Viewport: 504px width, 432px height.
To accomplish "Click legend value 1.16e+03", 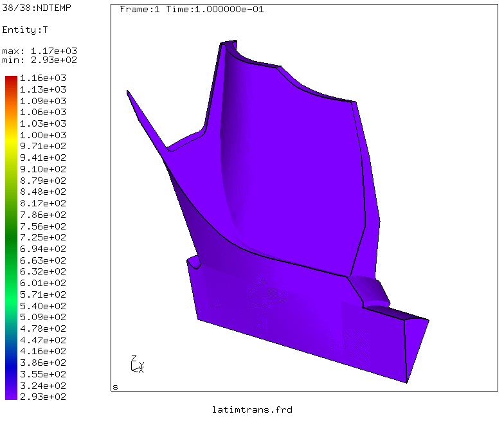I will (43, 78).
